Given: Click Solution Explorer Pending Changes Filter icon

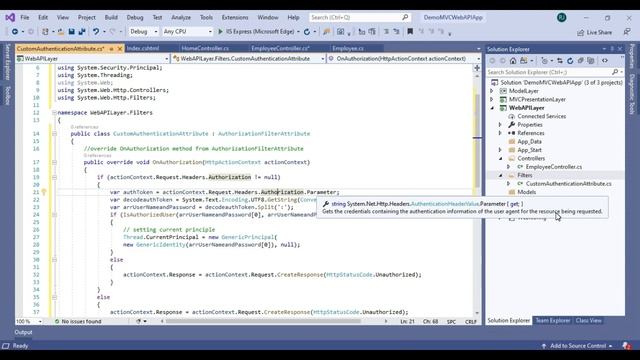Looking at the screenshot, I should pos(544,60).
